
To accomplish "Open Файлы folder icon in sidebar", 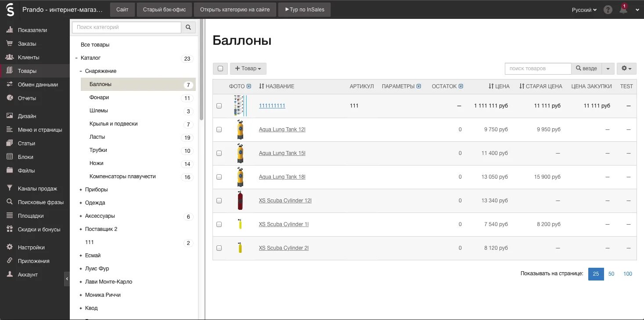I will [9, 170].
